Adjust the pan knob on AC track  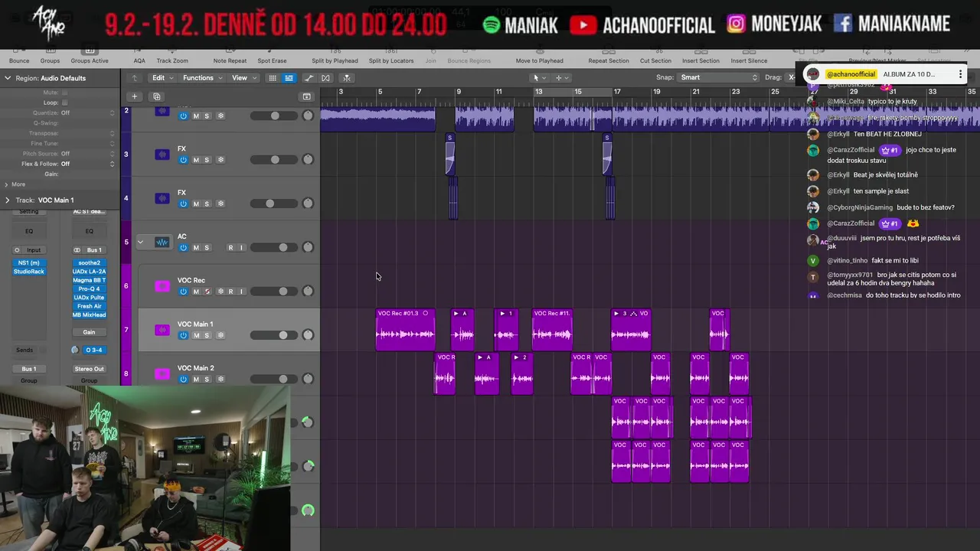pyautogui.click(x=308, y=247)
